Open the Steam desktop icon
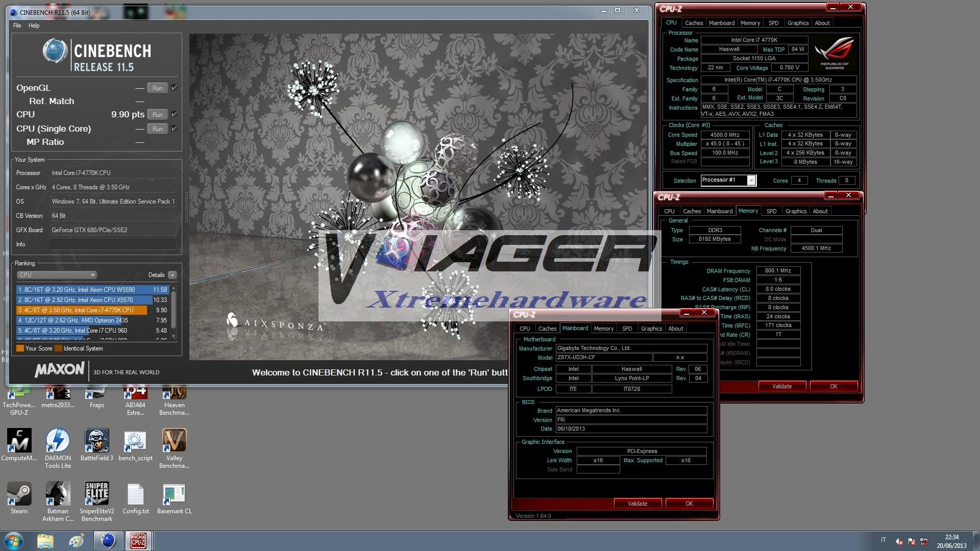Screen dimensions: 980x551 coord(19,494)
